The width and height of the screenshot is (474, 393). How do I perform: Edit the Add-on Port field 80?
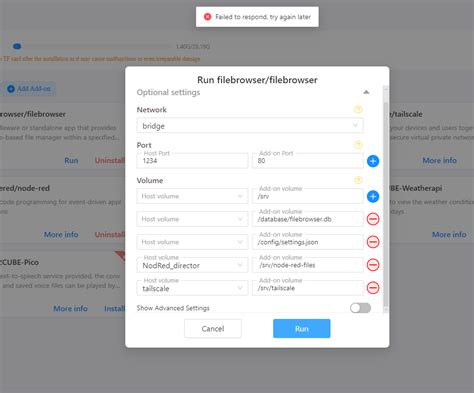308,161
